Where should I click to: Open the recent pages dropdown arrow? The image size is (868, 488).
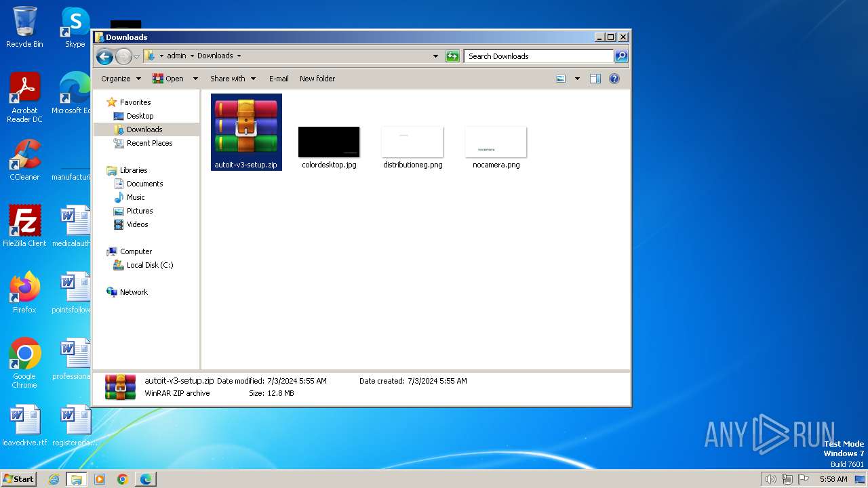(x=136, y=56)
